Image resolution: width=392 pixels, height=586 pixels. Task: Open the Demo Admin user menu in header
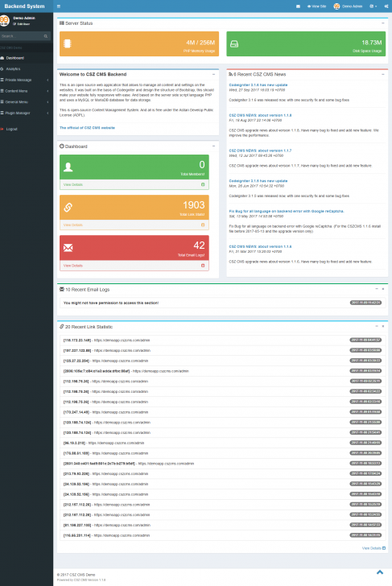[348, 6]
